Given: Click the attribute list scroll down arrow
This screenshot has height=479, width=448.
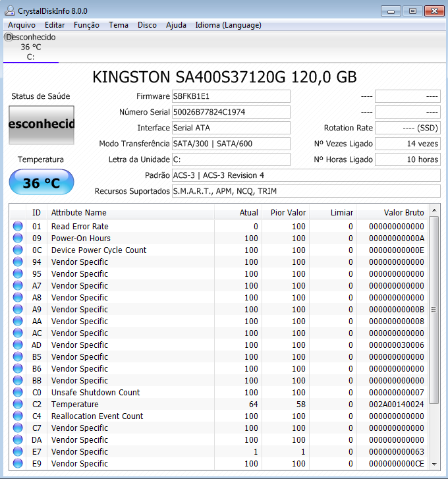Looking at the screenshot, I should tap(434, 464).
